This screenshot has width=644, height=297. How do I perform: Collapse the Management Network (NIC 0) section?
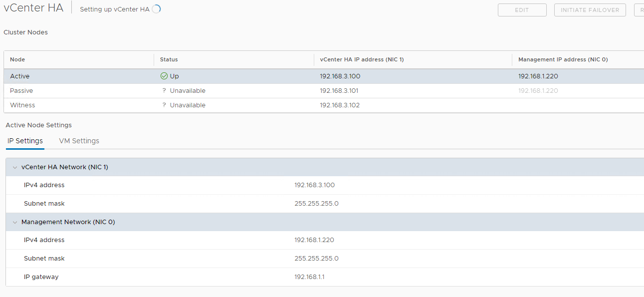[x=15, y=222]
